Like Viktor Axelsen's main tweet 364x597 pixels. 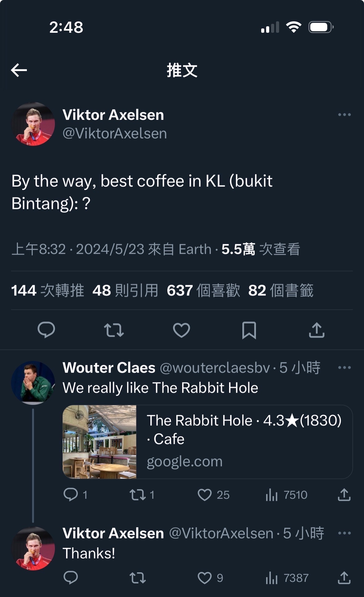[x=182, y=330]
